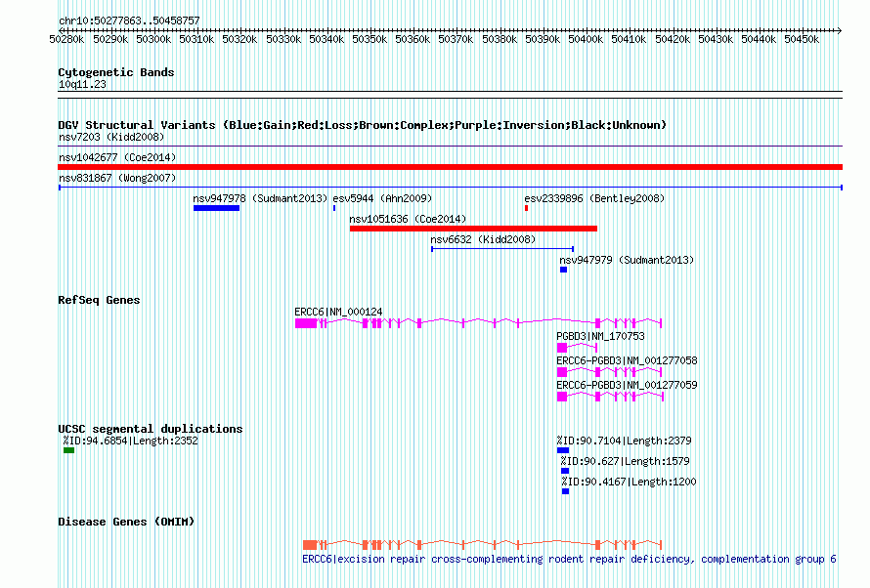
Task: Click the Cytogenetic Bands track title
Action: pyautogui.click(x=116, y=72)
